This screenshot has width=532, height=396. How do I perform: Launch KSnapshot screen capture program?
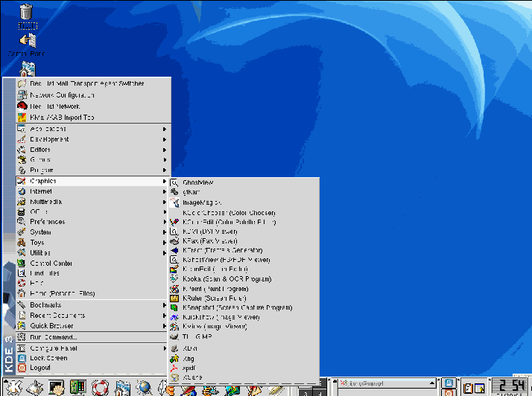(x=244, y=307)
